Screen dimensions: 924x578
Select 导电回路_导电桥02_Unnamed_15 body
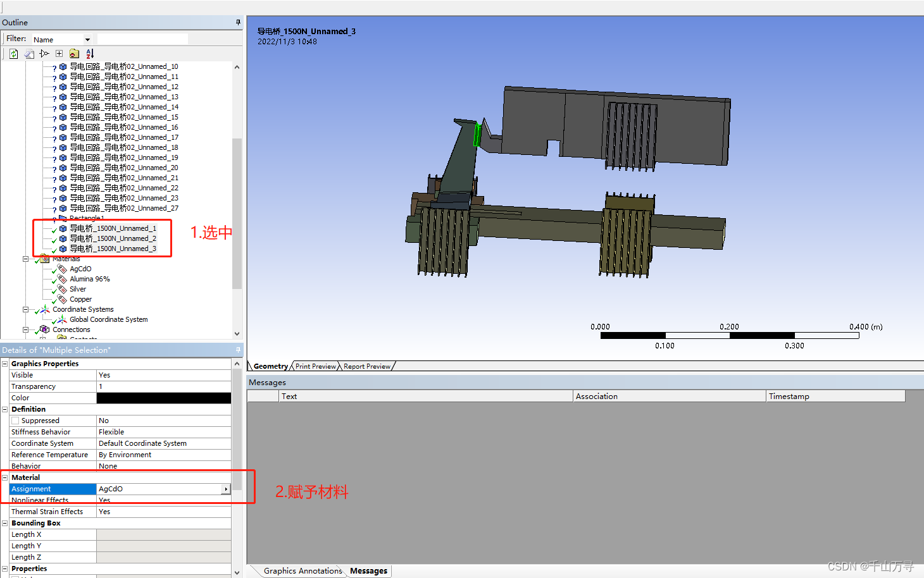tap(123, 117)
